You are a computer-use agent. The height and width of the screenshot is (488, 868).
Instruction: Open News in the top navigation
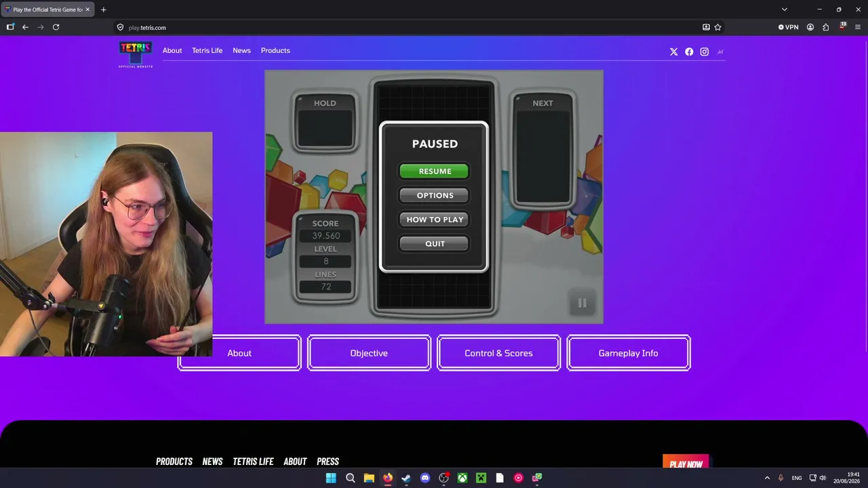[x=241, y=50]
